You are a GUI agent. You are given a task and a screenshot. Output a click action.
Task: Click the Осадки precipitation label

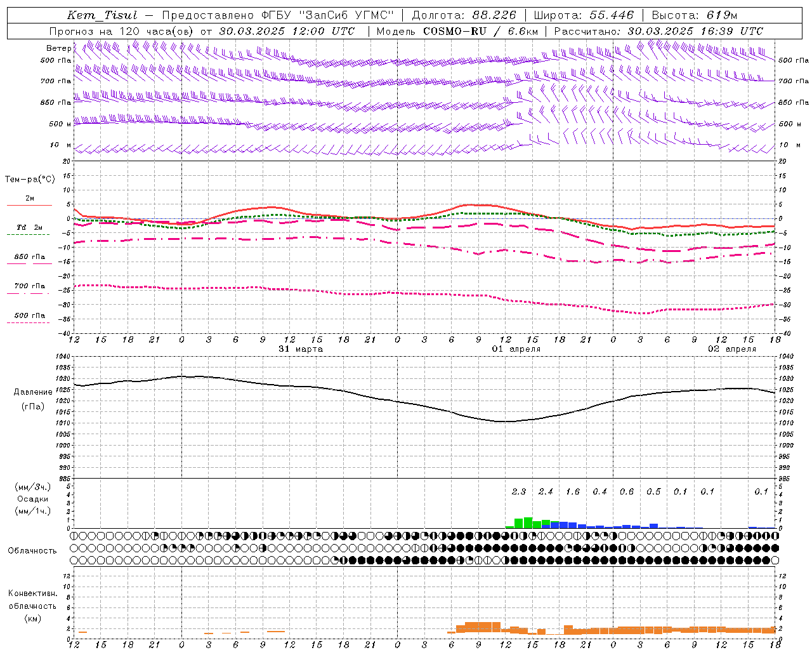(33, 499)
